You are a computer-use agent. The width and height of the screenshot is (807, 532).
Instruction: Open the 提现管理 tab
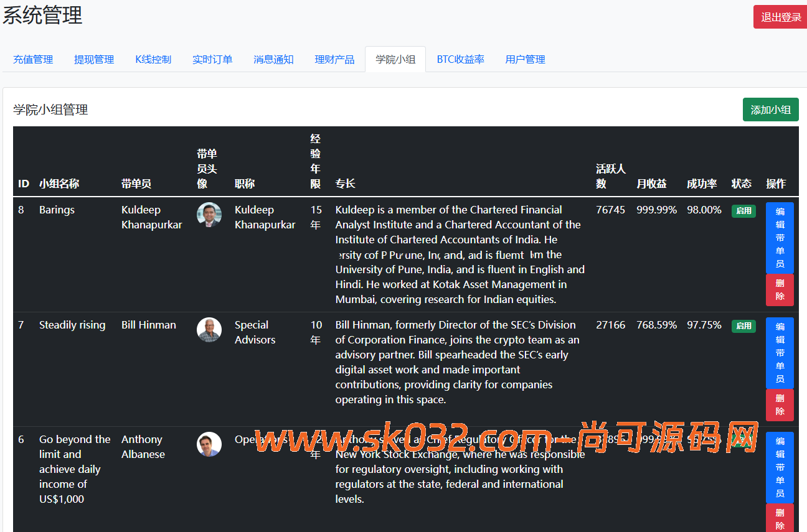93,58
